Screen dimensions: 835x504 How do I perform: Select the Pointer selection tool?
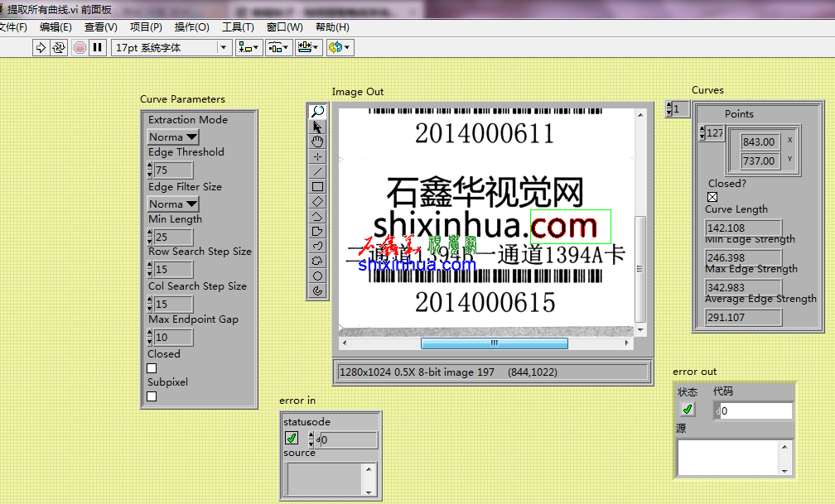tap(317, 127)
